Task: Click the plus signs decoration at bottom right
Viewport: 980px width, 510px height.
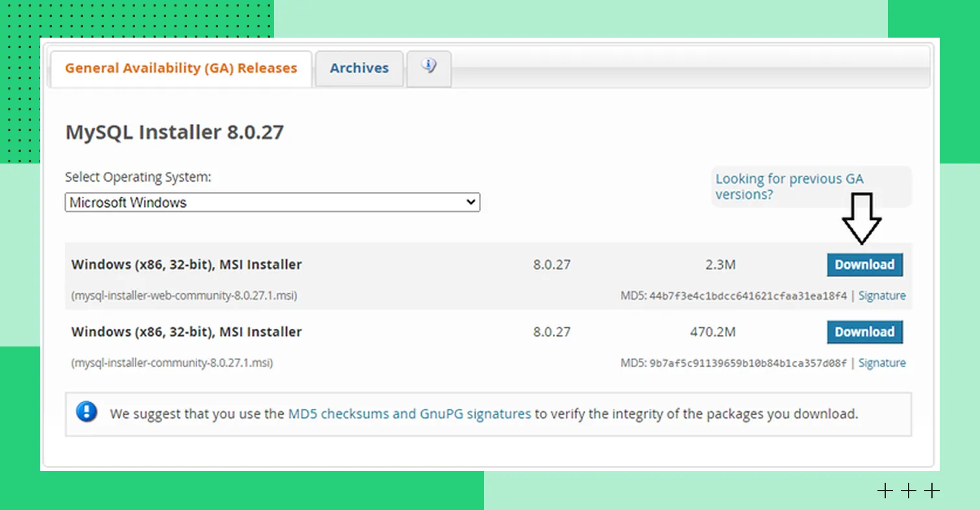Action: 908,491
